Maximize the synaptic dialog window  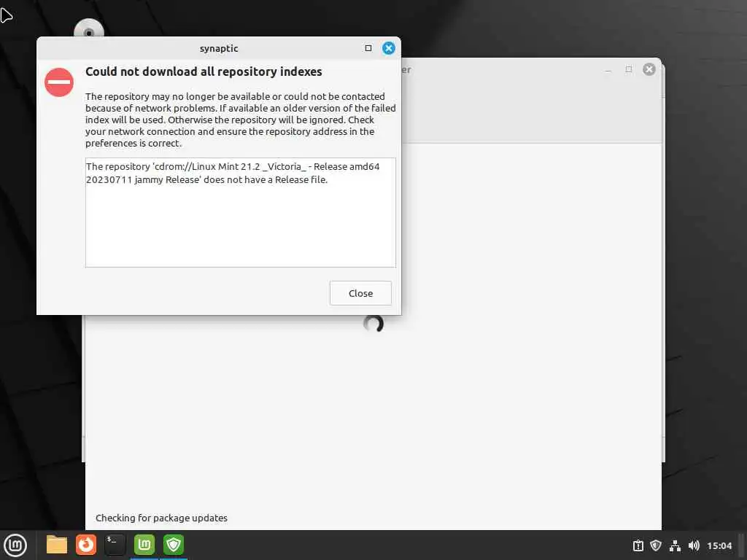(368, 48)
